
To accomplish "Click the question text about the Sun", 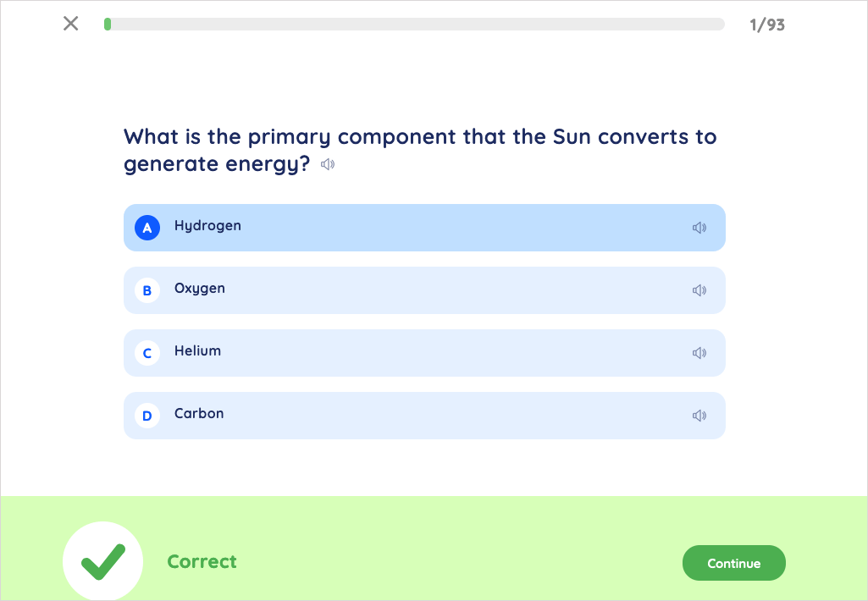I will (x=420, y=150).
